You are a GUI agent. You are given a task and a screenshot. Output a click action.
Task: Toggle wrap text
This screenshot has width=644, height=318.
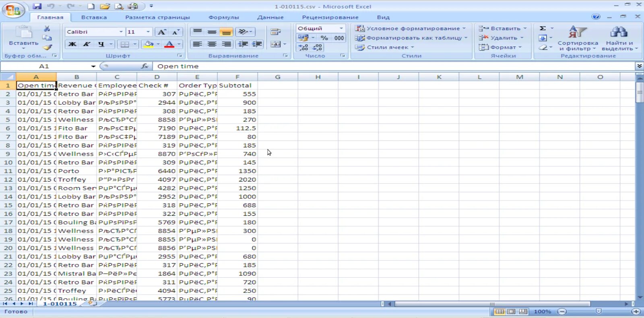276,32
